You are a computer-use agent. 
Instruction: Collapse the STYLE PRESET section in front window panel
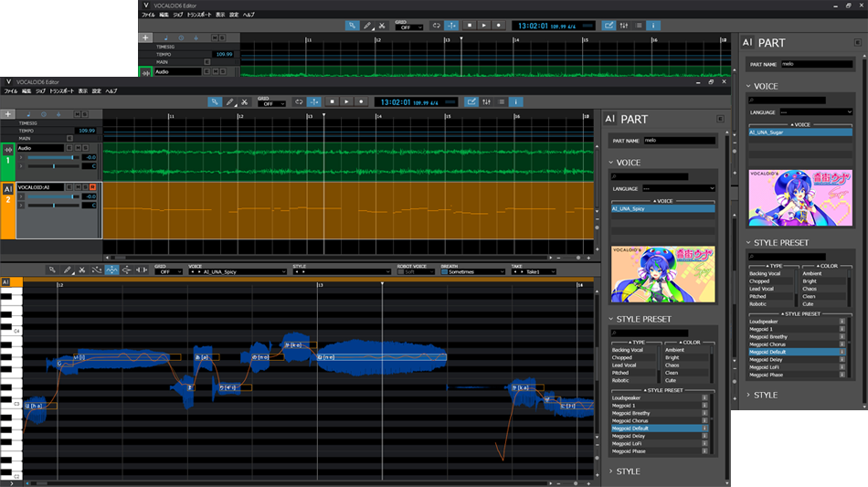tap(611, 319)
